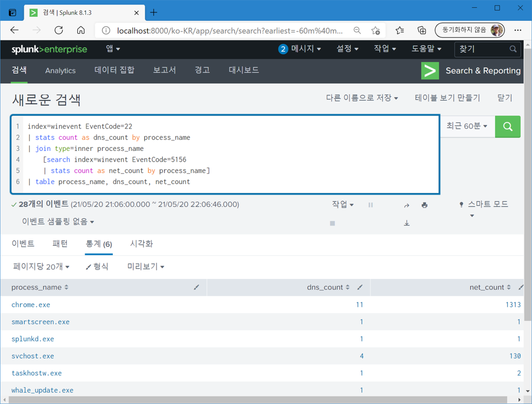
Task: Pause the running search job
Action: coord(370,205)
